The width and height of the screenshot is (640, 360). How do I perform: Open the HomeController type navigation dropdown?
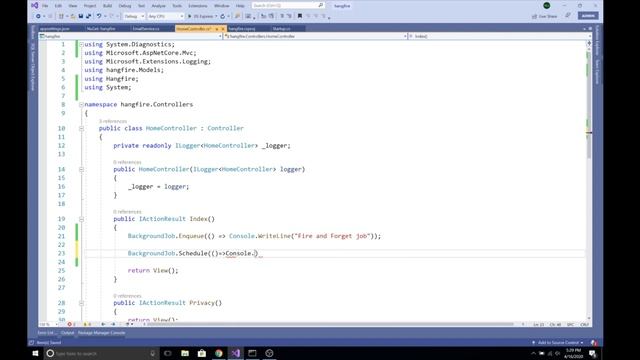click(316, 36)
